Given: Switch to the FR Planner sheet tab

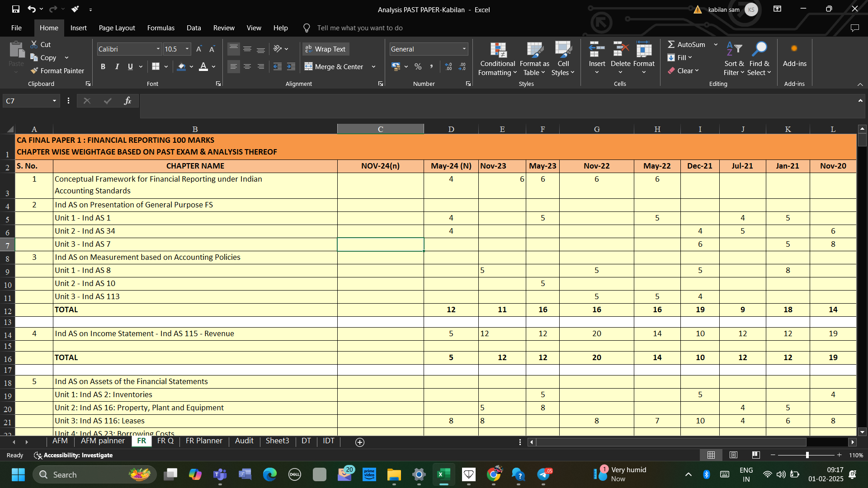Looking at the screenshot, I should click(204, 441).
